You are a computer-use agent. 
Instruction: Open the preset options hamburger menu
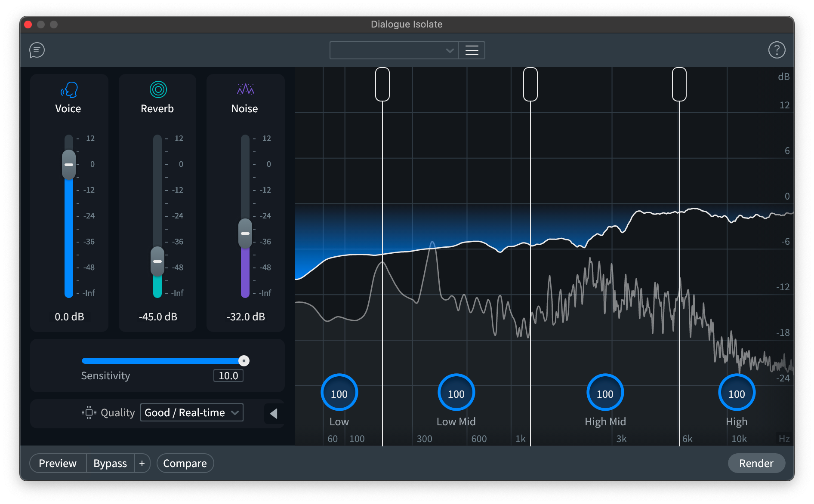pyautogui.click(x=471, y=50)
